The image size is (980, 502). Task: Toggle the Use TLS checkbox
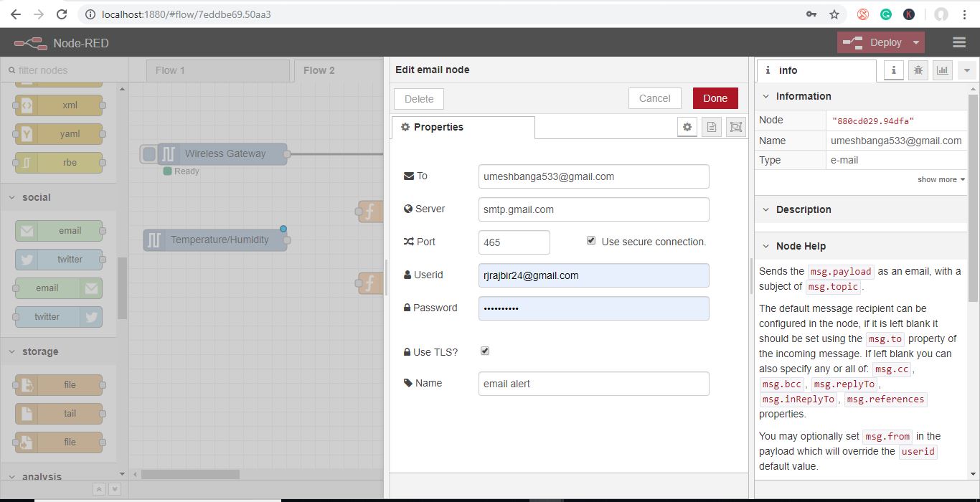pyautogui.click(x=485, y=351)
